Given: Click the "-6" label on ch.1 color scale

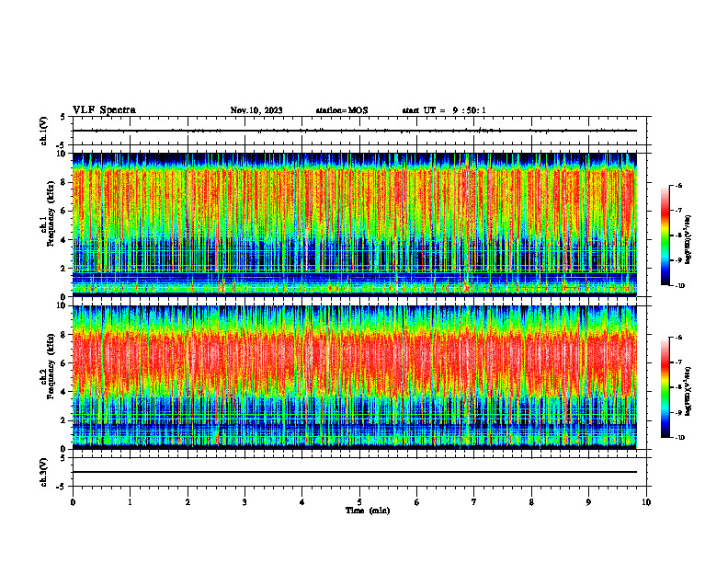Looking at the screenshot, I should [678, 185].
